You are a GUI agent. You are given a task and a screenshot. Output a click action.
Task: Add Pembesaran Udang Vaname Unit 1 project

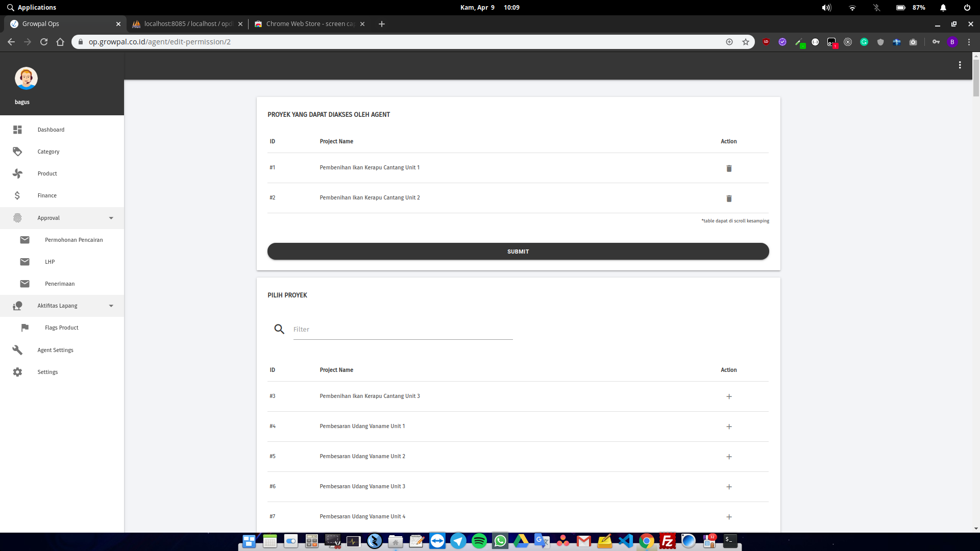[729, 427]
